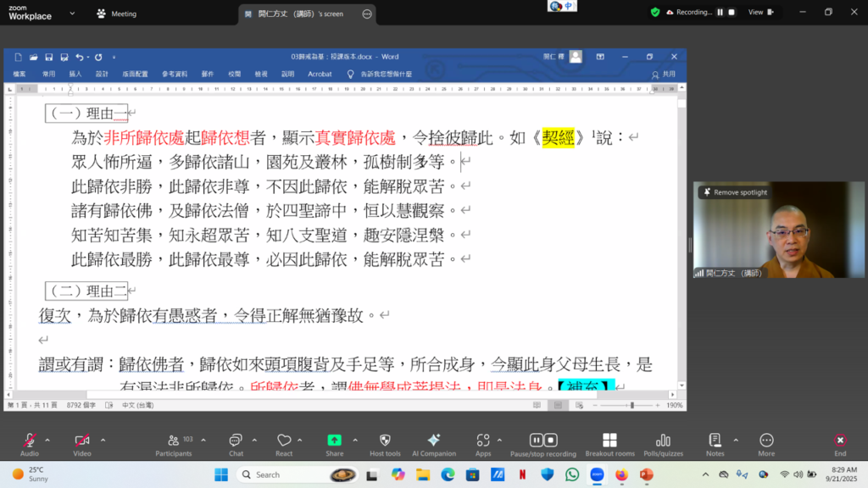Expand the Chat options chevron
The height and width of the screenshot is (488, 868).
click(x=254, y=440)
